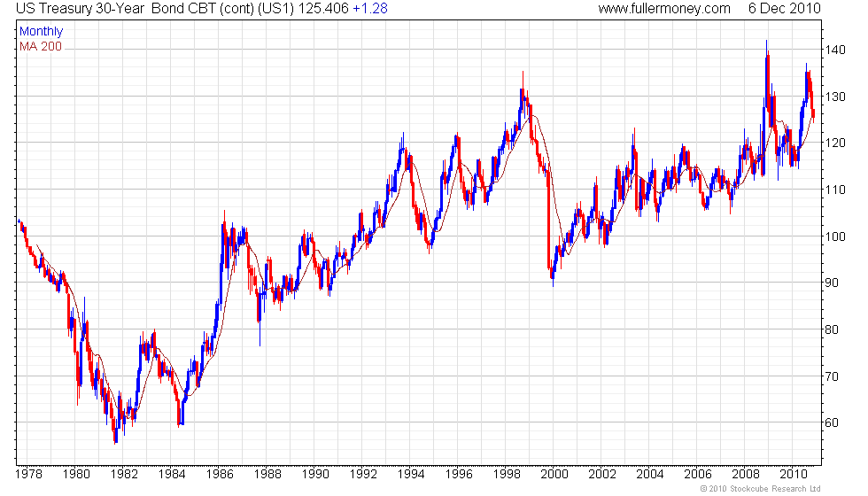This screenshot has width=868, height=496.
Task: Select the 'Monthly' legend label
Action: point(42,32)
